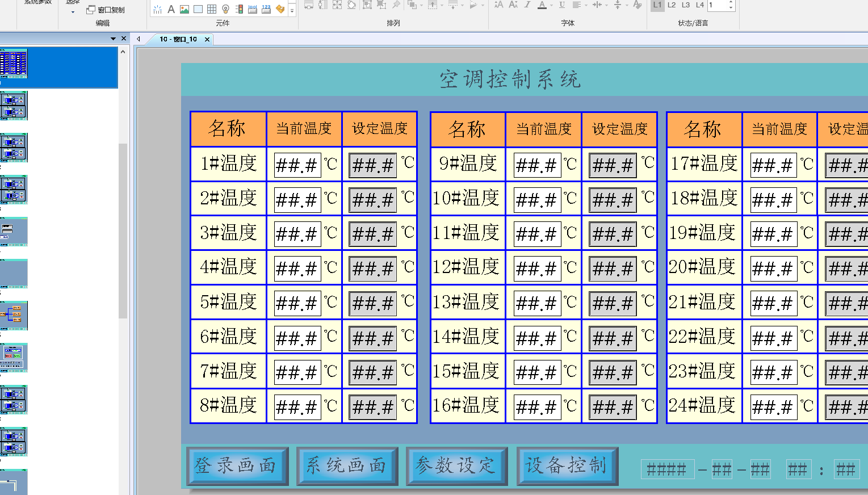
Task: Select the numeric 123 display element icon
Action: (x=266, y=9)
